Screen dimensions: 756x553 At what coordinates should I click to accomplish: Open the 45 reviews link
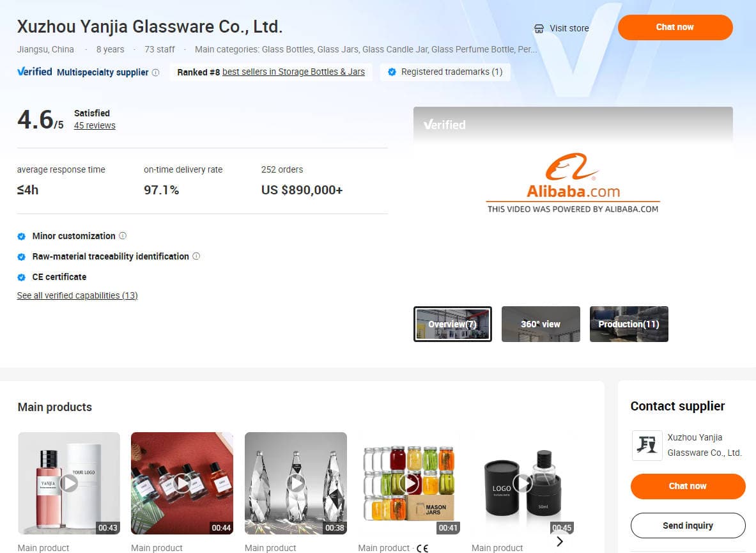pos(95,125)
